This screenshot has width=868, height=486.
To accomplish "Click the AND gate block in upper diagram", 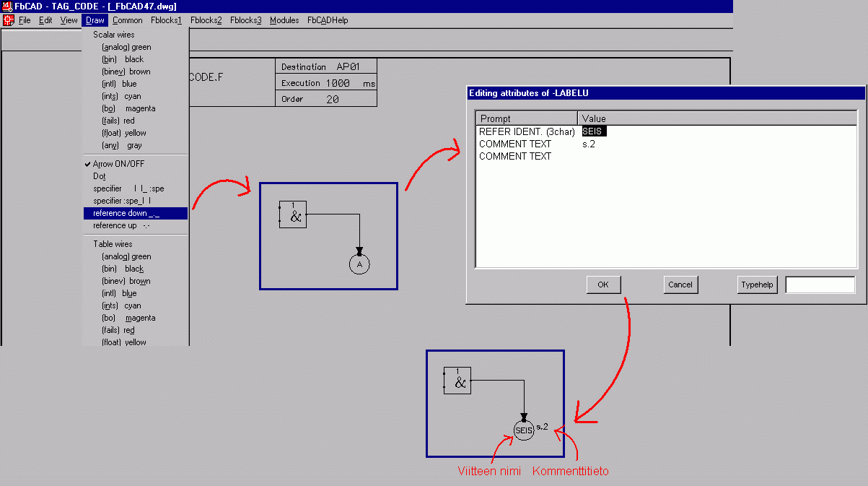I will click(293, 214).
